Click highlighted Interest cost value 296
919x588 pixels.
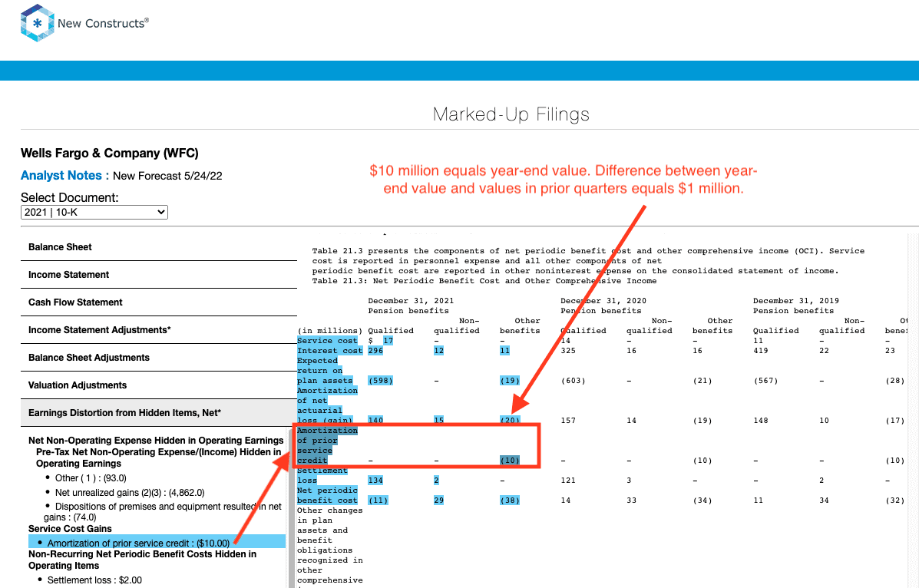(x=375, y=351)
